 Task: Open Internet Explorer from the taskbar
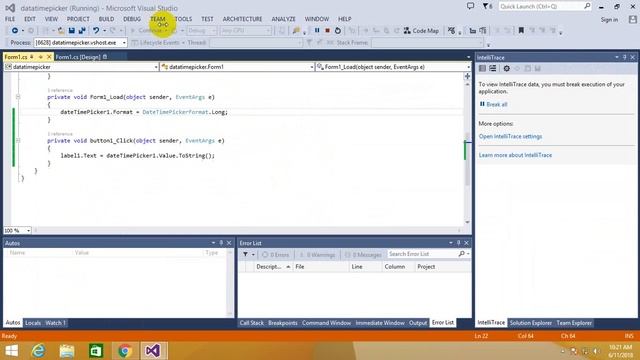tap(38, 351)
